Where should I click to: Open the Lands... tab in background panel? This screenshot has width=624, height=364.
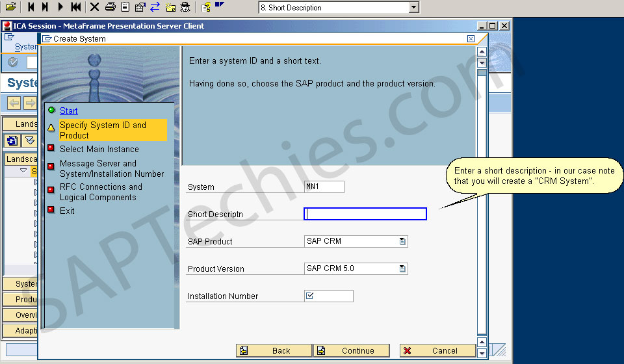click(x=21, y=123)
